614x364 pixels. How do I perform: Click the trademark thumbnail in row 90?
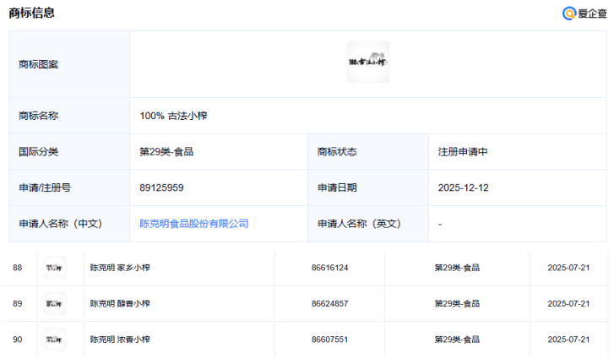point(55,340)
